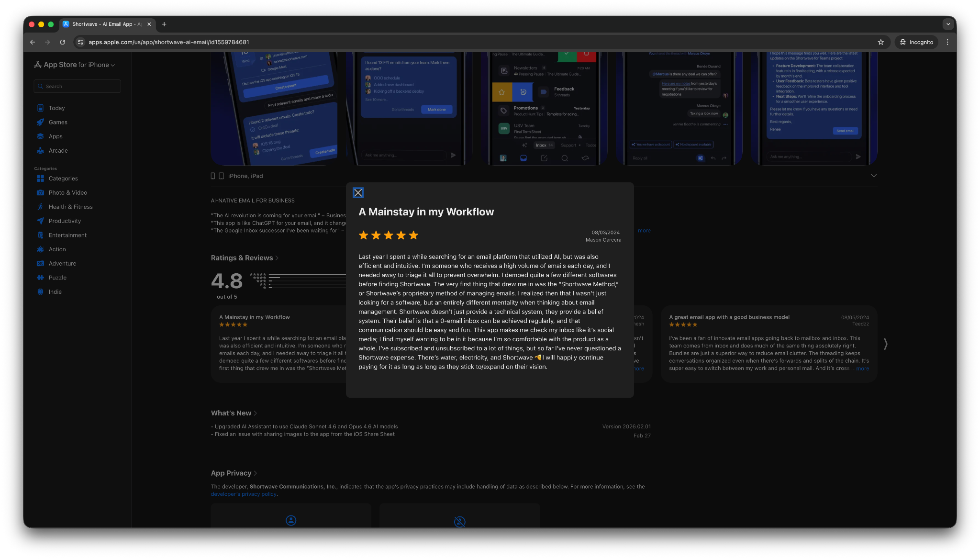Go to the Puzzle category
Viewport: 980px width, 559px height.
pos(57,278)
